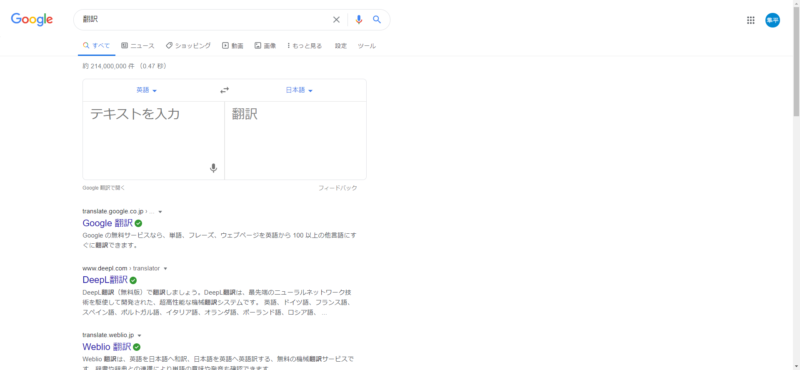The image size is (800, 370).
Task: Expand the arrow next to www.deepl.com
Action: (165, 268)
